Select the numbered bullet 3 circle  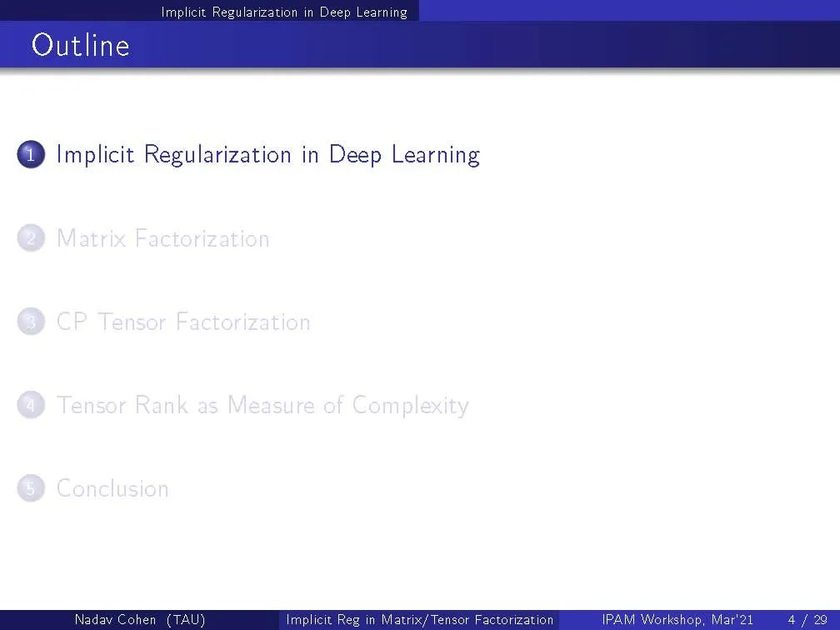point(31,322)
